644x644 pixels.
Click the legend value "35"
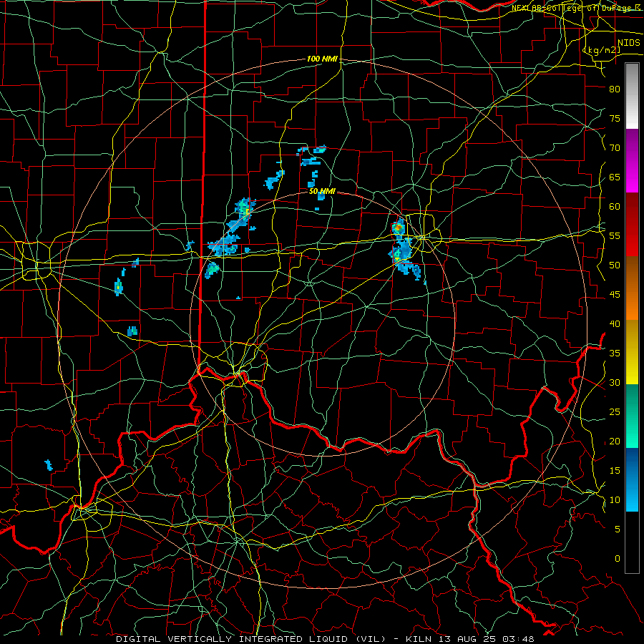pos(615,353)
